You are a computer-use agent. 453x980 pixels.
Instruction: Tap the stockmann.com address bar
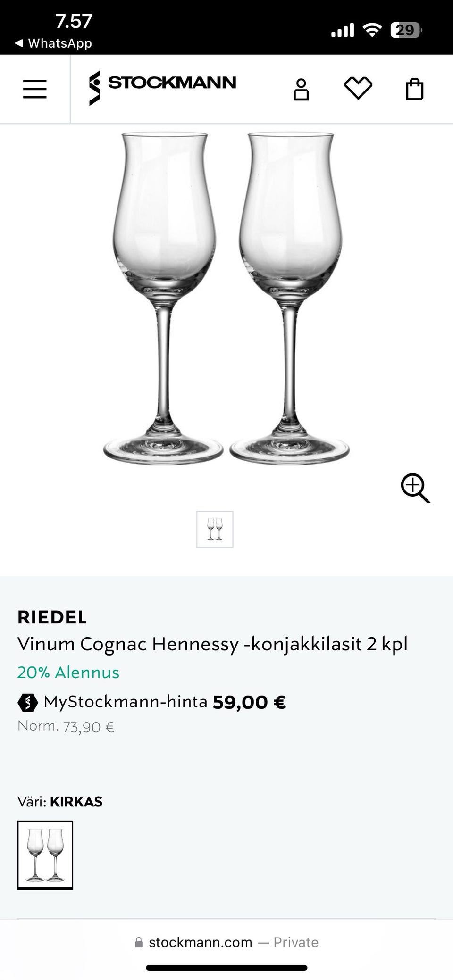coord(226,942)
